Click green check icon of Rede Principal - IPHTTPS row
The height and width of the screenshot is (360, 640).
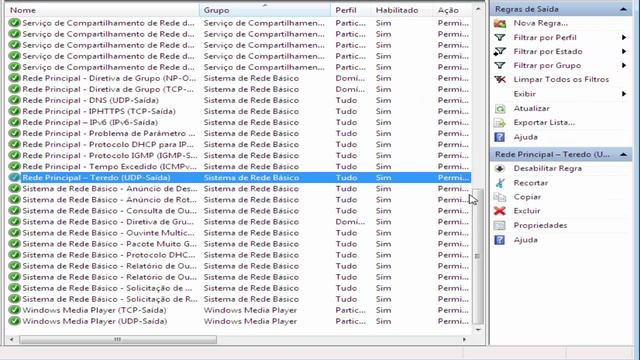point(14,111)
